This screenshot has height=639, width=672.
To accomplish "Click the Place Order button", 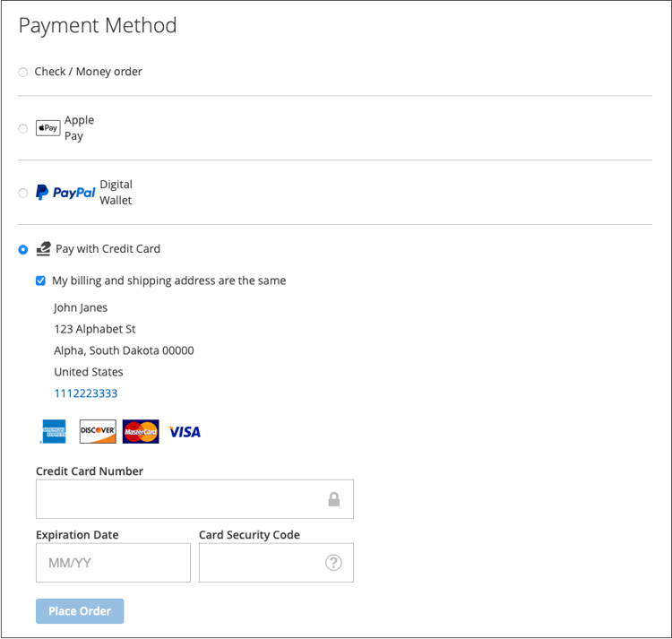I will pos(80,611).
